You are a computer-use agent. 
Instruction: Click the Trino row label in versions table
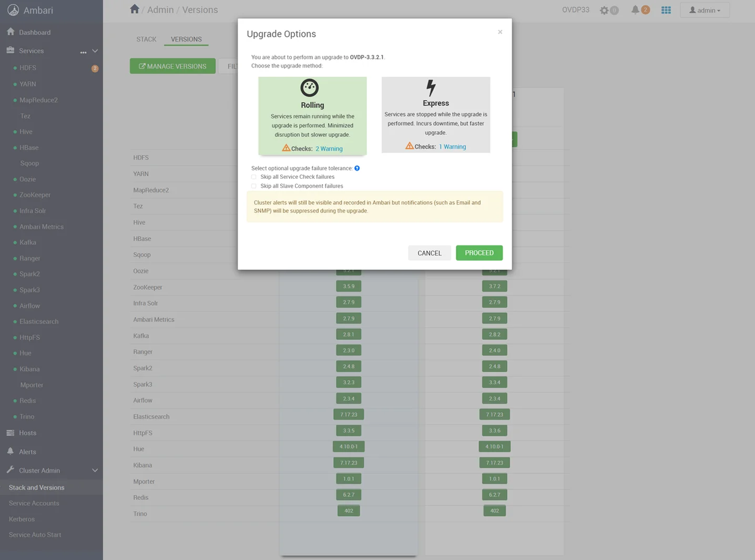coord(140,514)
